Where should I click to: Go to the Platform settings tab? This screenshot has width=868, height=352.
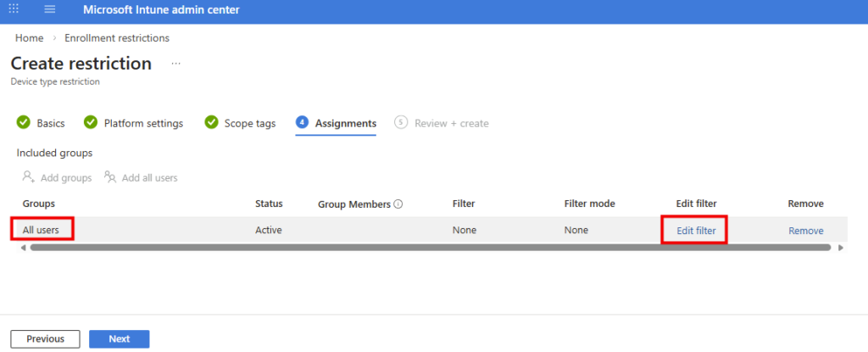143,123
